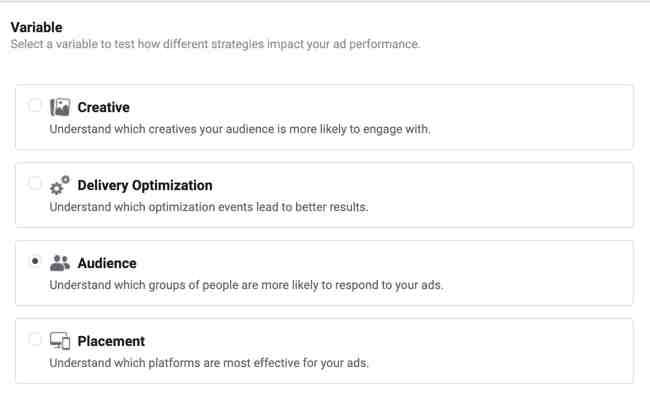Select the Delivery Optimization radio button
The height and width of the screenshot is (418, 650).
pos(35,183)
